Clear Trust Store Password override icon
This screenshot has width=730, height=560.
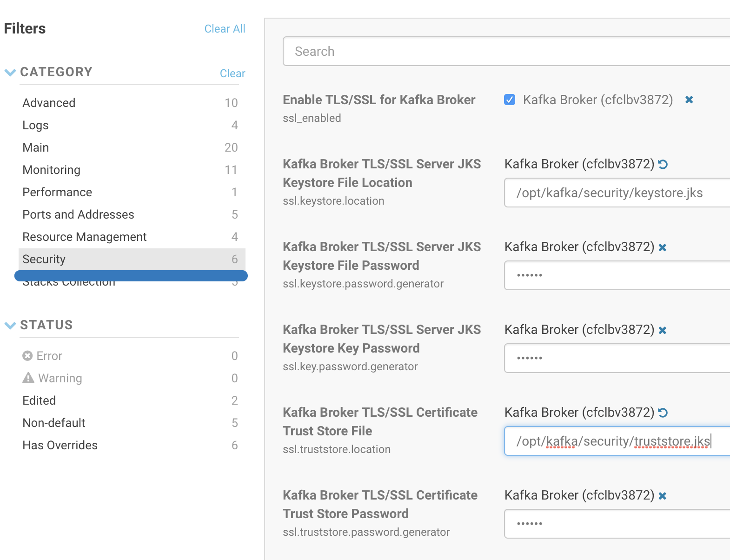point(663,496)
